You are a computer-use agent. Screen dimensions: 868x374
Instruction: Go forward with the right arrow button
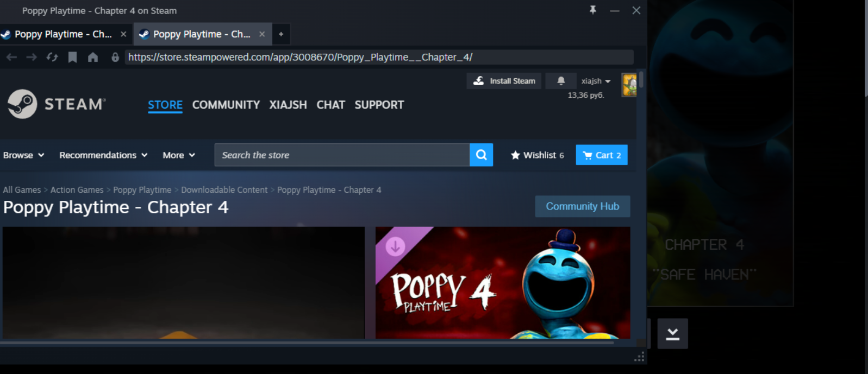pyautogui.click(x=32, y=57)
